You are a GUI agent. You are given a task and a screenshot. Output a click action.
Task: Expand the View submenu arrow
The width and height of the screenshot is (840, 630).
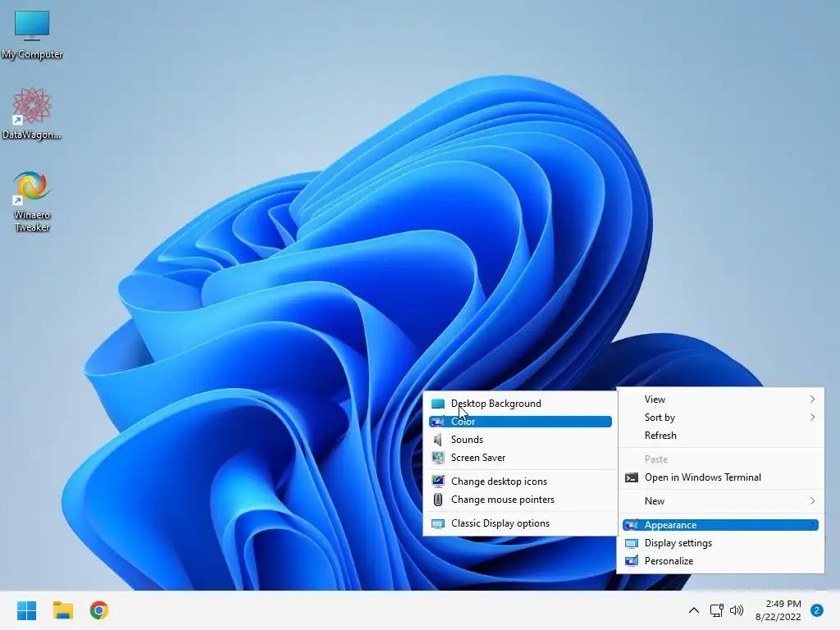(813, 399)
